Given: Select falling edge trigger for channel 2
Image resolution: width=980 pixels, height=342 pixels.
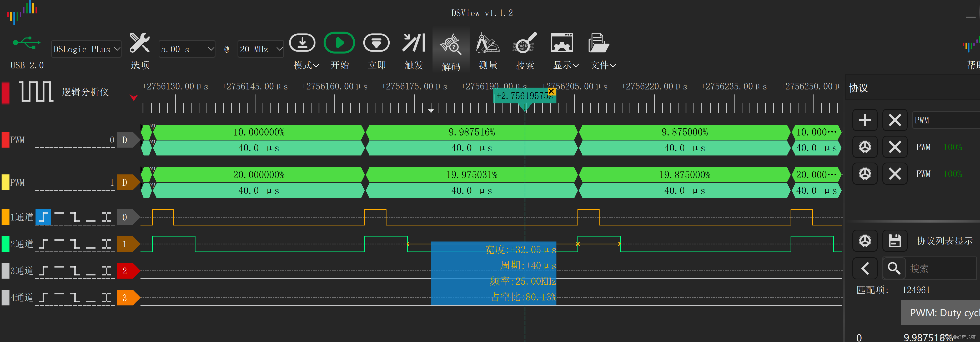Looking at the screenshot, I should (x=75, y=244).
